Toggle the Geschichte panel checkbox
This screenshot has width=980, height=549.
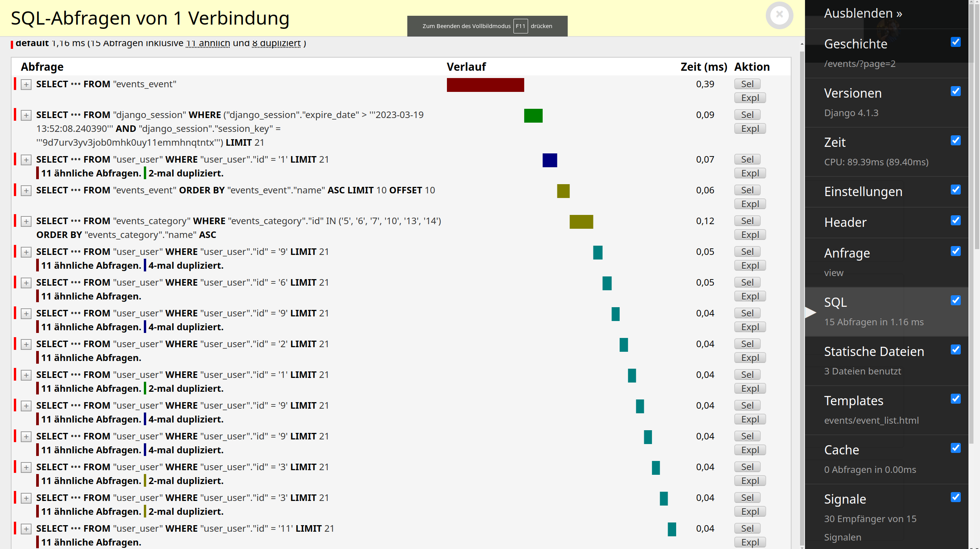(x=955, y=42)
